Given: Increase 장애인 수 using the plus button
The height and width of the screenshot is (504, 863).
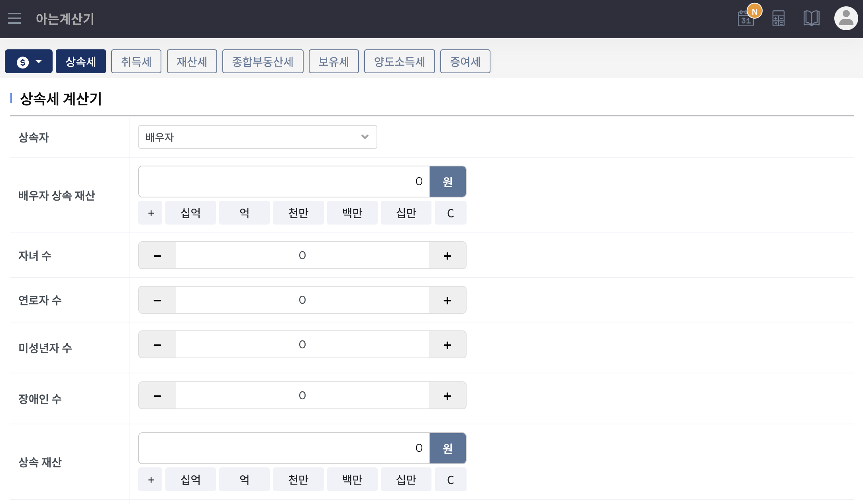Looking at the screenshot, I should coord(447,395).
